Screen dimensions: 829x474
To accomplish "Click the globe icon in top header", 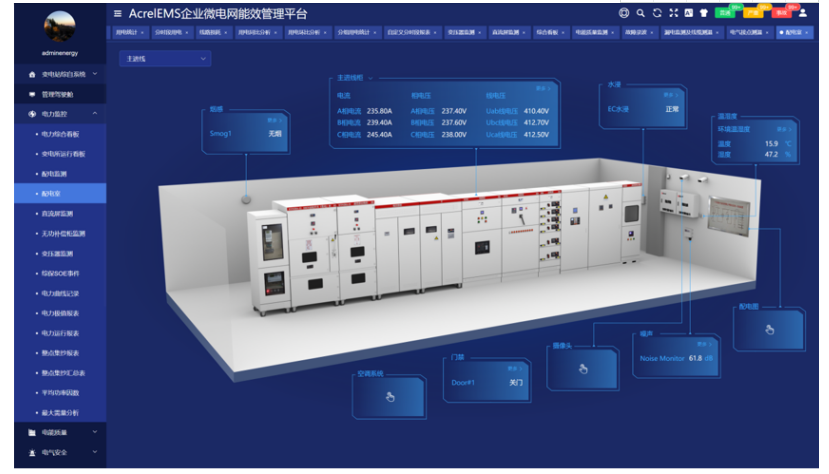I will click(624, 13).
